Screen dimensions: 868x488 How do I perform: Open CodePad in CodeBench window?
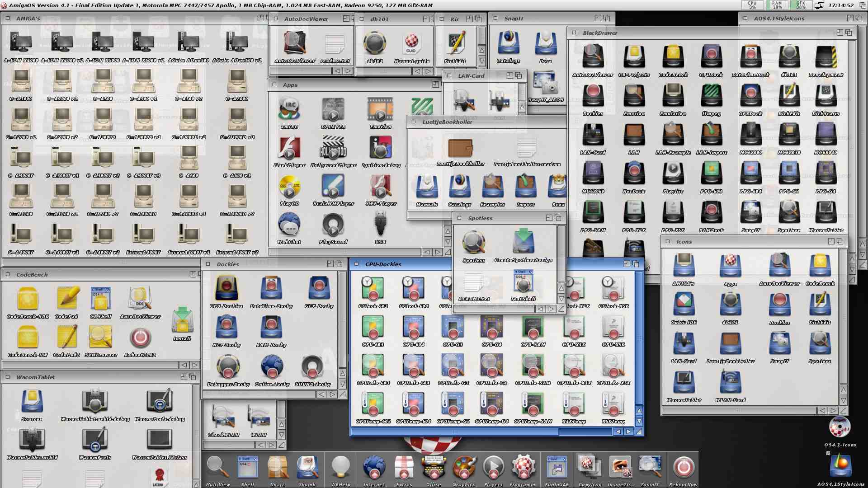point(67,299)
